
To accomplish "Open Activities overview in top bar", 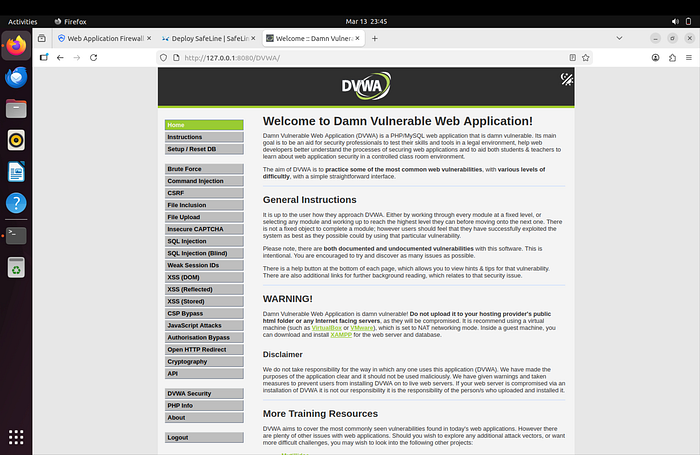I will (22, 21).
